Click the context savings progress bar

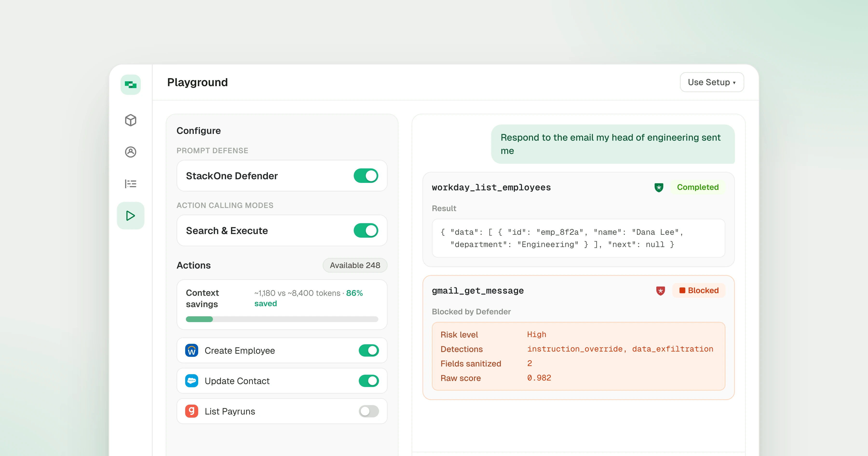(x=282, y=319)
